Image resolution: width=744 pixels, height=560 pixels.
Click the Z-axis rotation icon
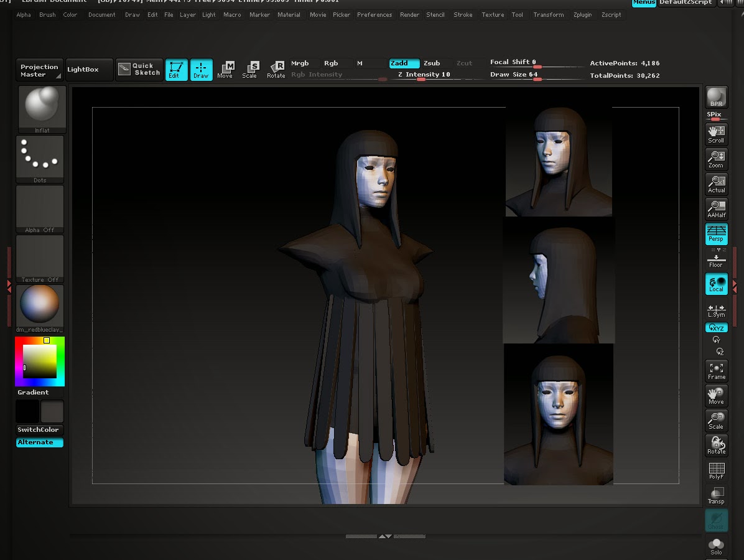pyautogui.click(x=719, y=352)
